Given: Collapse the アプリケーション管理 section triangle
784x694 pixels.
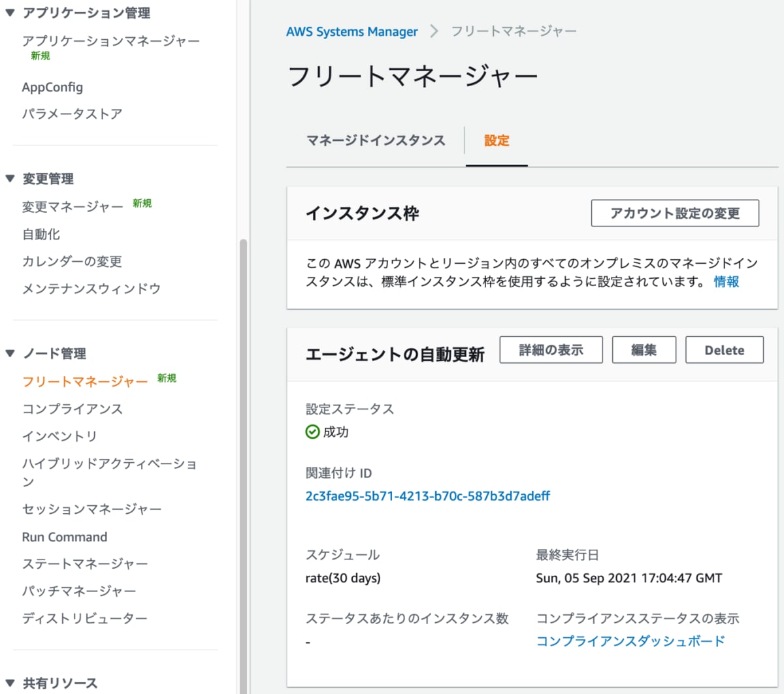Looking at the screenshot, I should tap(10, 12).
